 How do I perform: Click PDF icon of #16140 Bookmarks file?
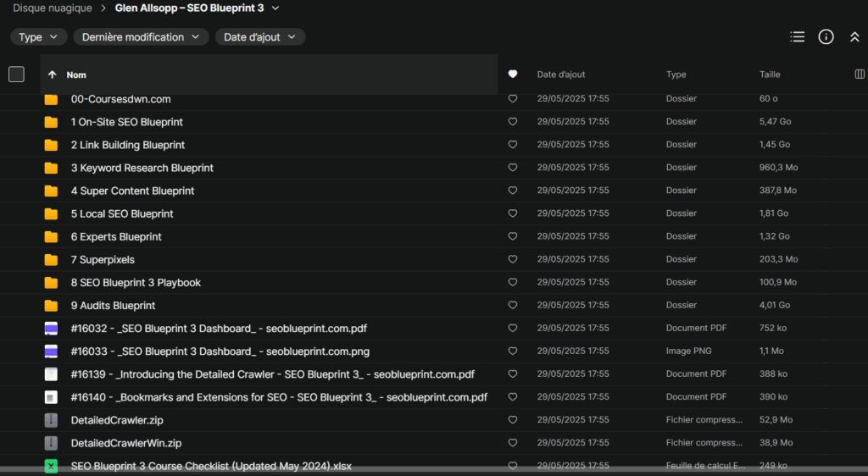(51, 397)
